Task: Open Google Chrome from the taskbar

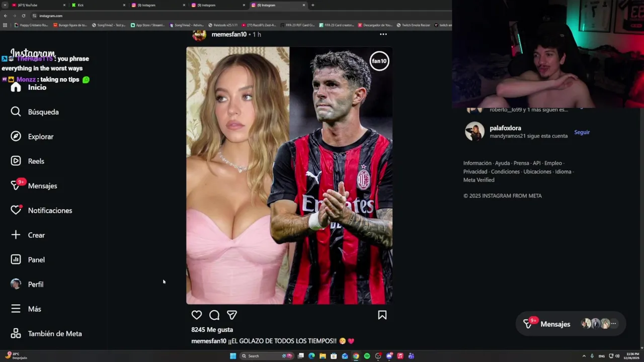Action: (x=356, y=356)
